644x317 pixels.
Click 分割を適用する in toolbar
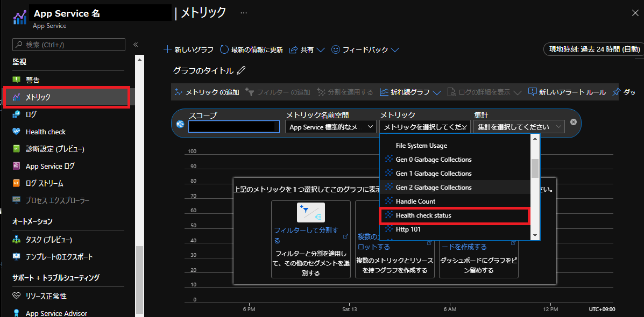coord(345,92)
